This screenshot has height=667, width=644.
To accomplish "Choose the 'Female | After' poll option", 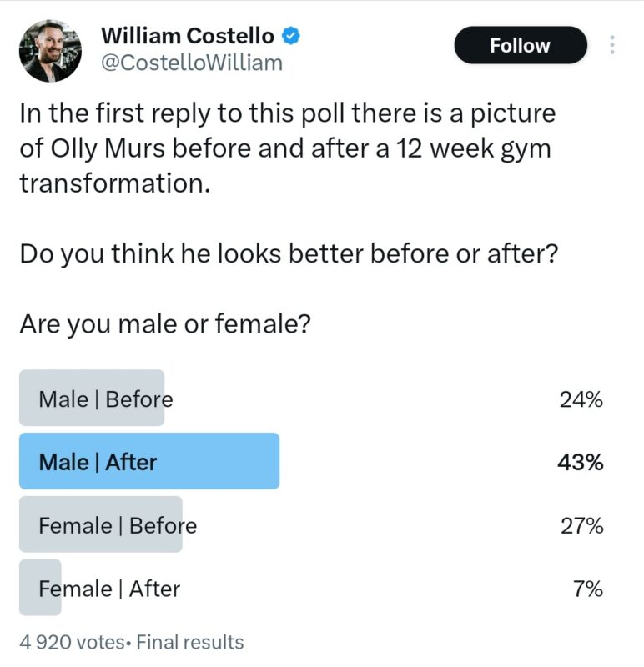I will coord(108,589).
